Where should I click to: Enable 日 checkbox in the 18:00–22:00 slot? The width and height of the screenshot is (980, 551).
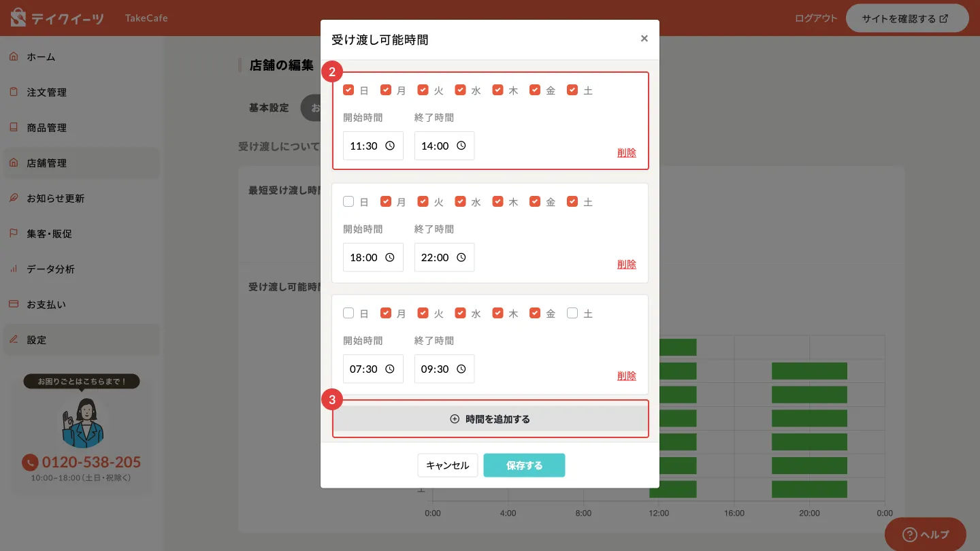348,201
